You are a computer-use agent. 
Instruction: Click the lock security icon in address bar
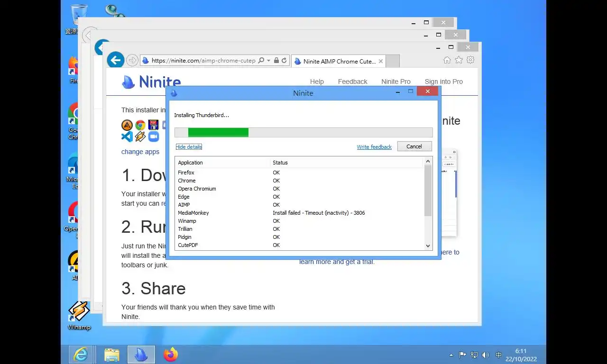(x=276, y=60)
